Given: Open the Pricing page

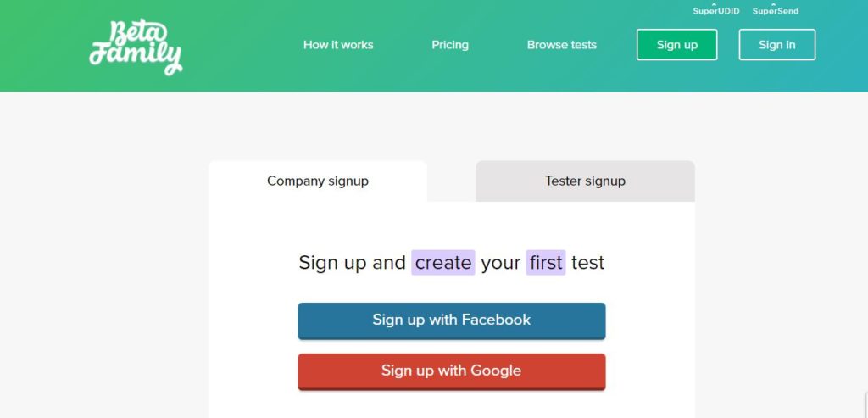Looking at the screenshot, I should [x=450, y=45].
